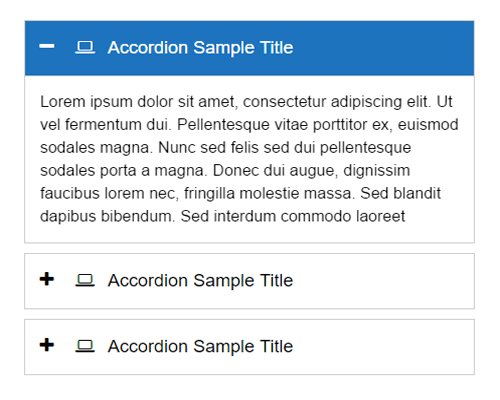Screen dimensions: 500x400
Task: Click the "fringilla molestie massa" phrase
Action: pos(270,193)
